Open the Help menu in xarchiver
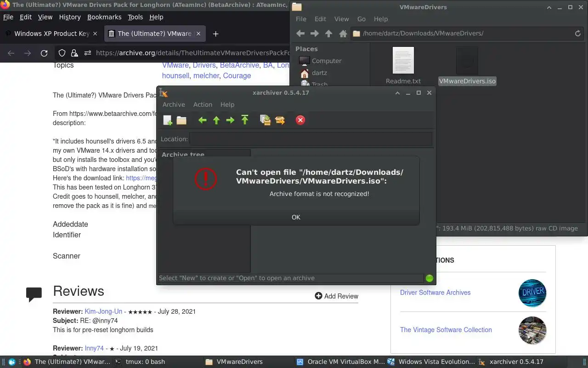This screenshot has width=588, height=368. [227, 104]
